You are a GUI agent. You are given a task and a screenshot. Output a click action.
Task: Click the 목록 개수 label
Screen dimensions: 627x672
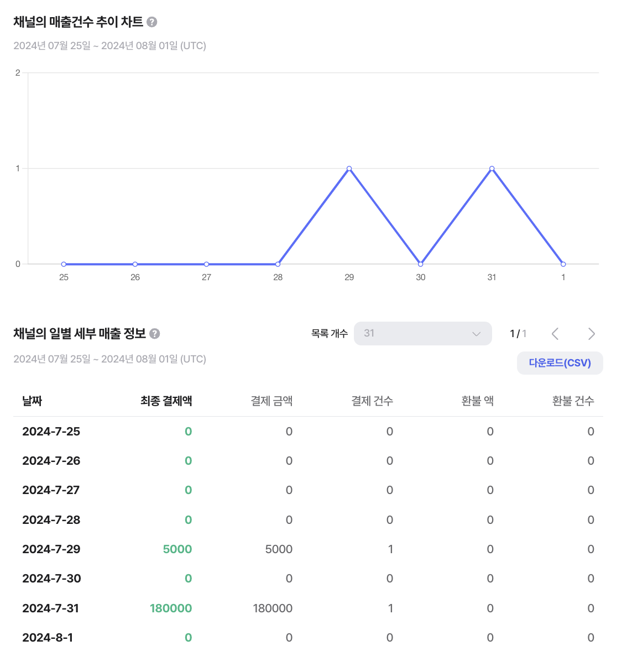coord(330,334)
